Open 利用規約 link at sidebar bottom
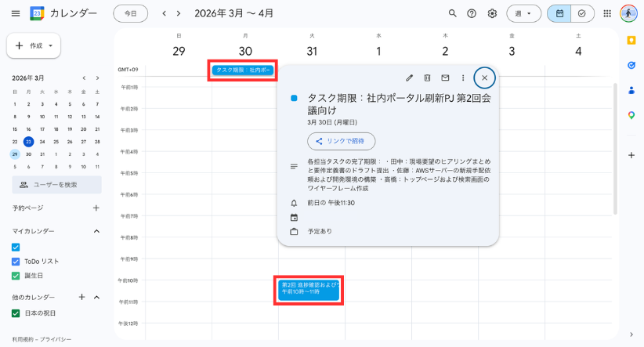 (24, 340)
